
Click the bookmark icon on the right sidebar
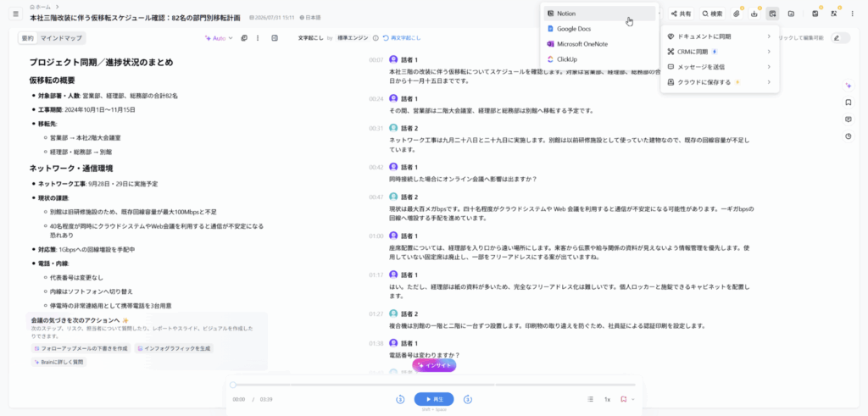[848, 103]
